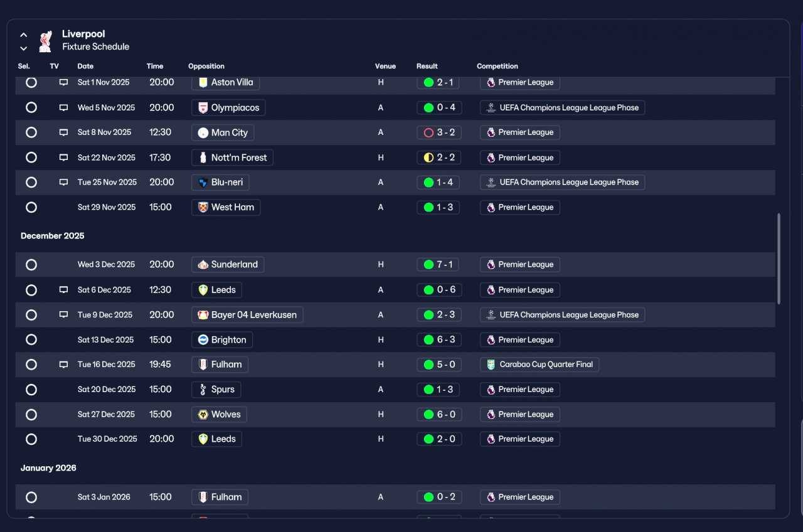Select the radio button for West Ham match

[31, 207]
